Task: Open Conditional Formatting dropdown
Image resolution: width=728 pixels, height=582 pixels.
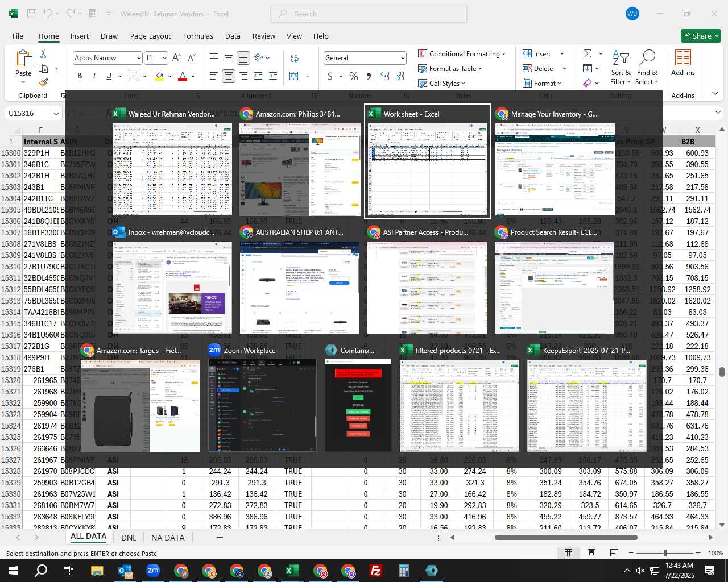Action: [461, 53]
